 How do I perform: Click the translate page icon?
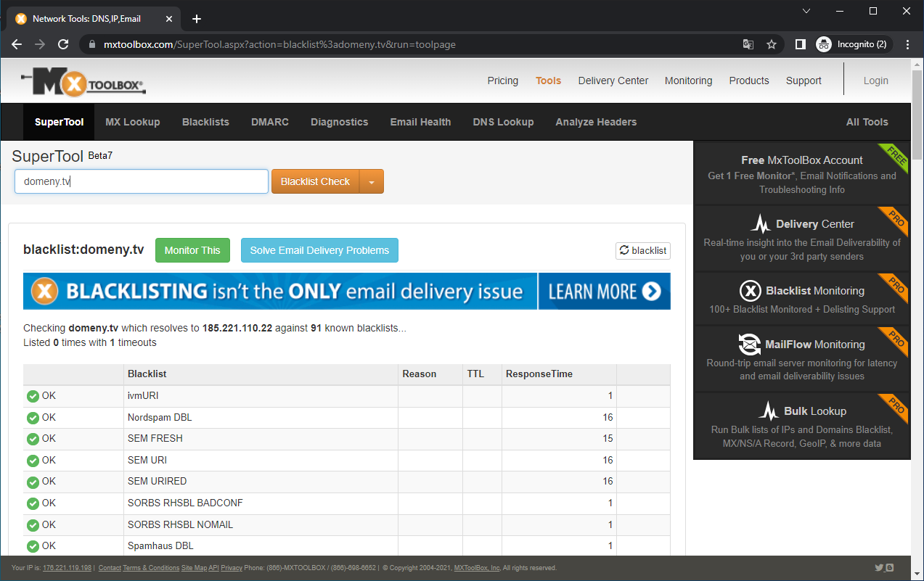748,44
